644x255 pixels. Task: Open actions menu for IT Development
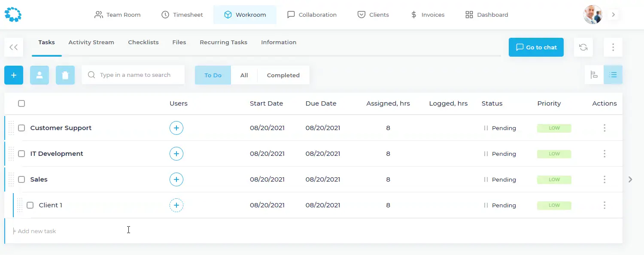click(605, 154)
